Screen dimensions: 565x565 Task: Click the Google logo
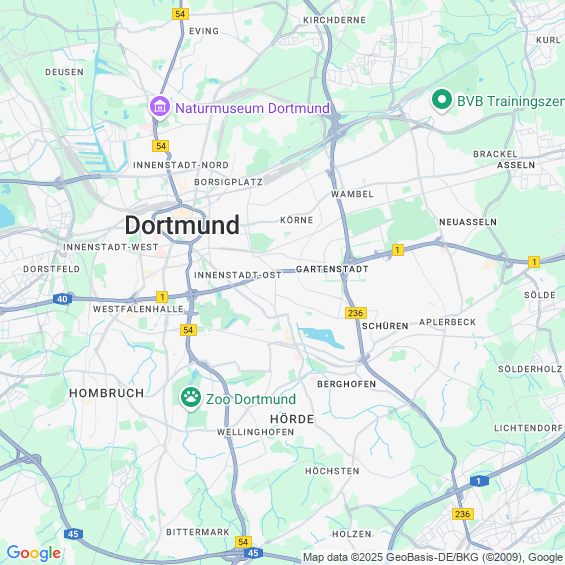coord(34,553)
